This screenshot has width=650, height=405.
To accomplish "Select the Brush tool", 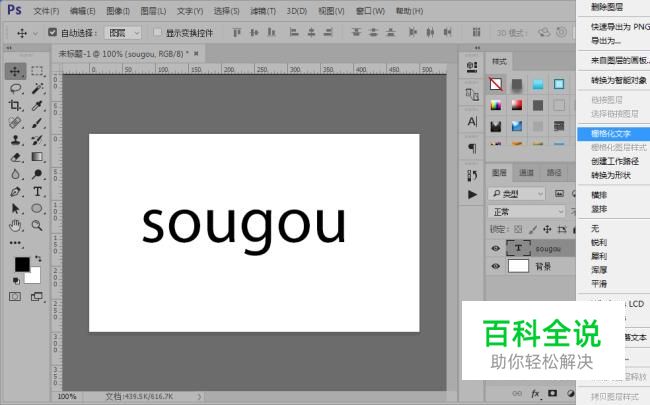I will click(37, 123).
